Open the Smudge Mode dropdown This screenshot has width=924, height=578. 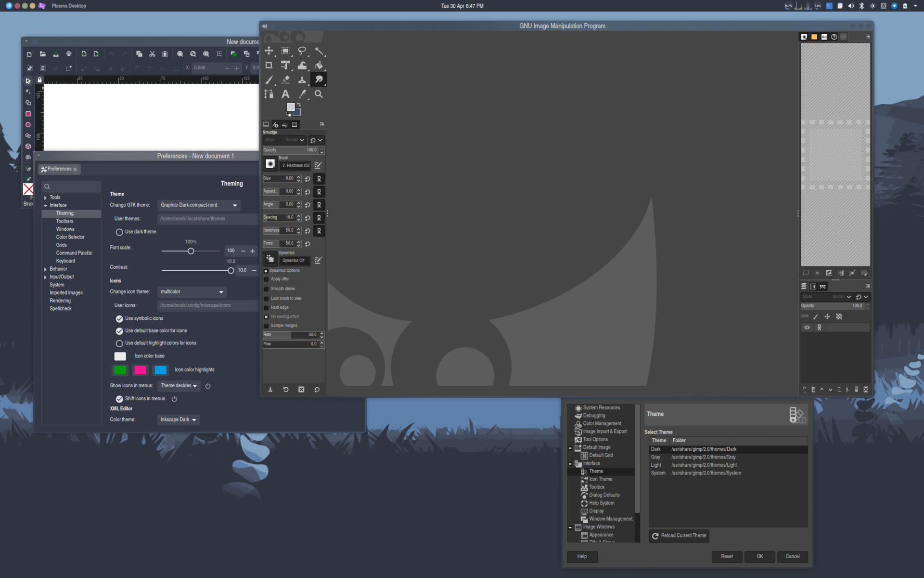click(x=284, y=140)
